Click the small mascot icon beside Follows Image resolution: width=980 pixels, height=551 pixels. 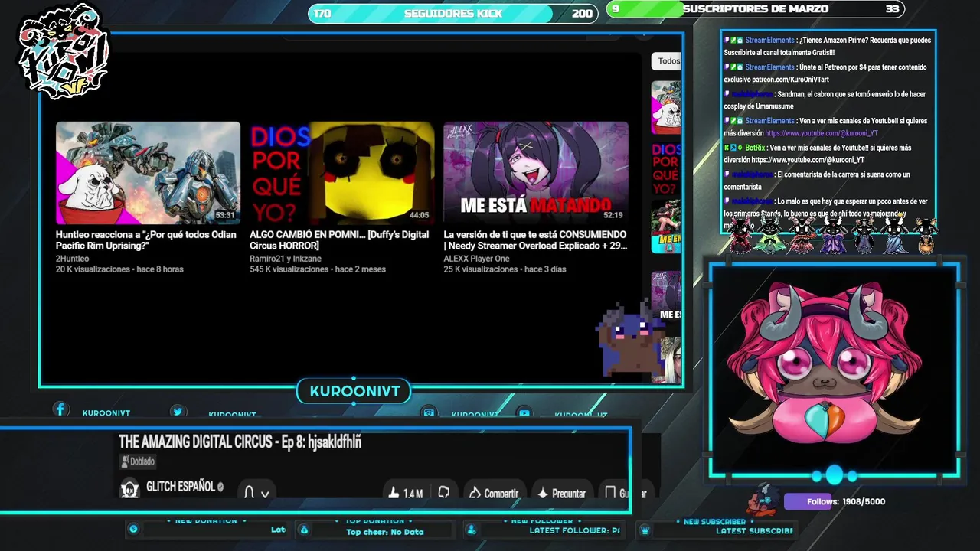tap(763, 500)
